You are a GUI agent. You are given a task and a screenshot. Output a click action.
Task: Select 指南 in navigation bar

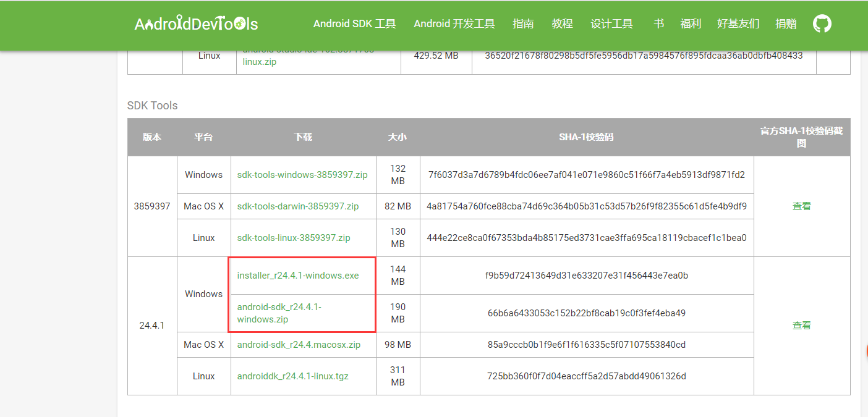pyautogui.click(x=523, y=24)
